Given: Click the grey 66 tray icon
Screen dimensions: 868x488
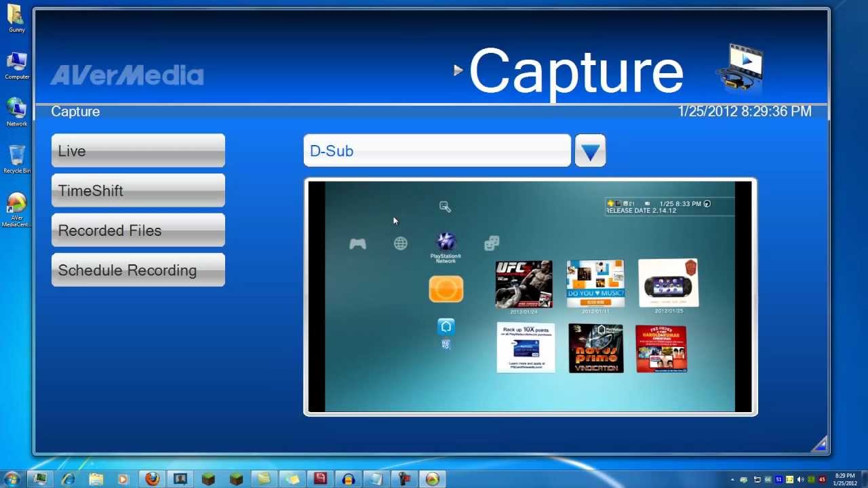Looking at the screenshot, I should coord(768,480).
